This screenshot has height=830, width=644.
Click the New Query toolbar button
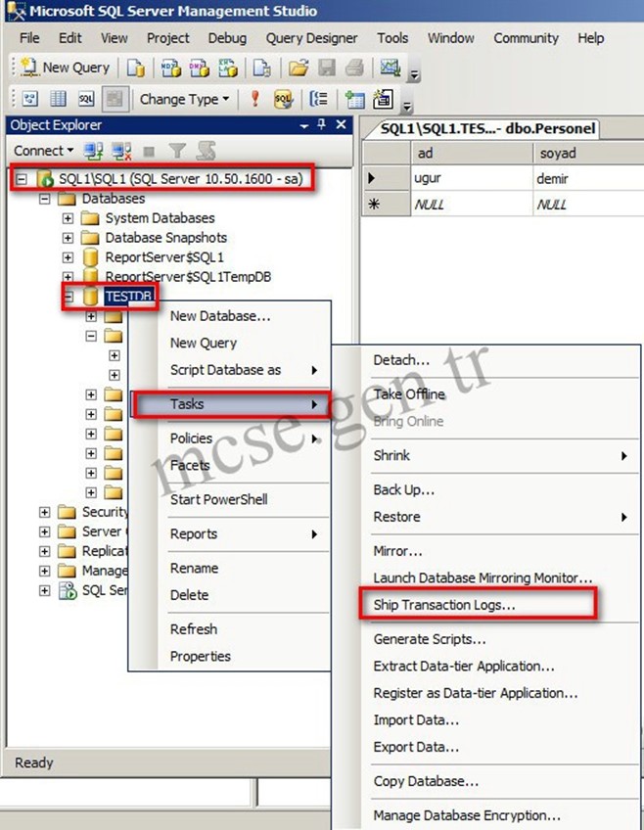tap(65, 68)
